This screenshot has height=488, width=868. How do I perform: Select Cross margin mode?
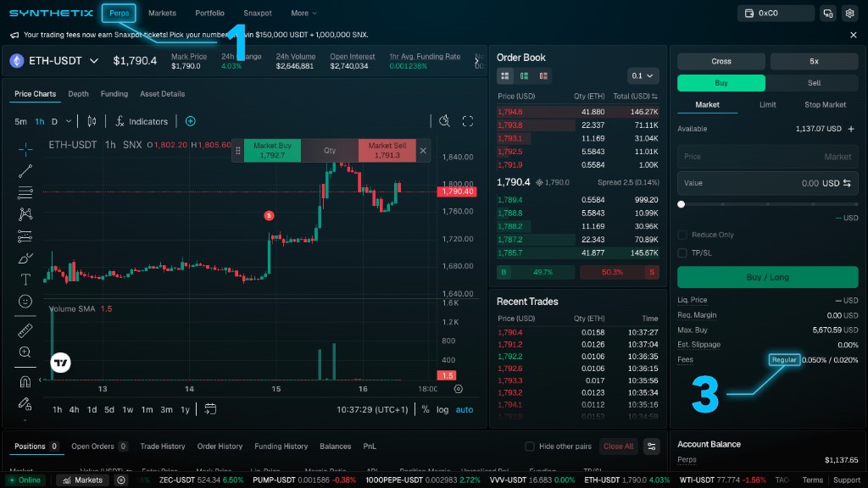click(721, 61)
